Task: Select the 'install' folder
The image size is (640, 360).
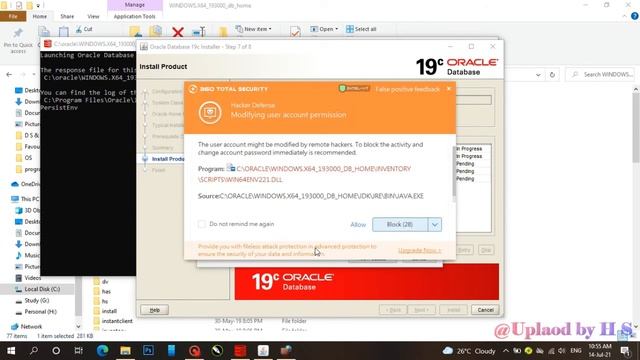Action: pos(105,311)
